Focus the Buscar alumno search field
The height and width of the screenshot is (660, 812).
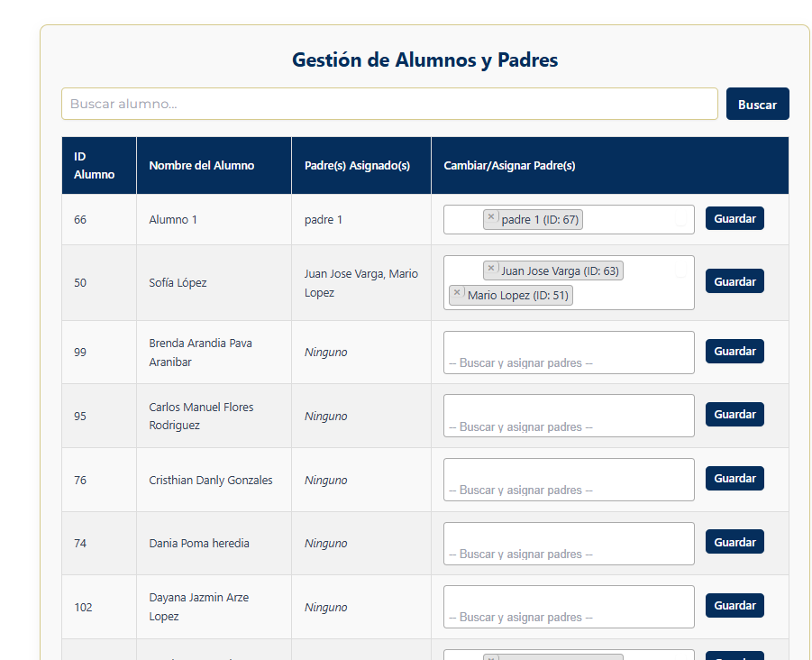[x=389, y=104]
